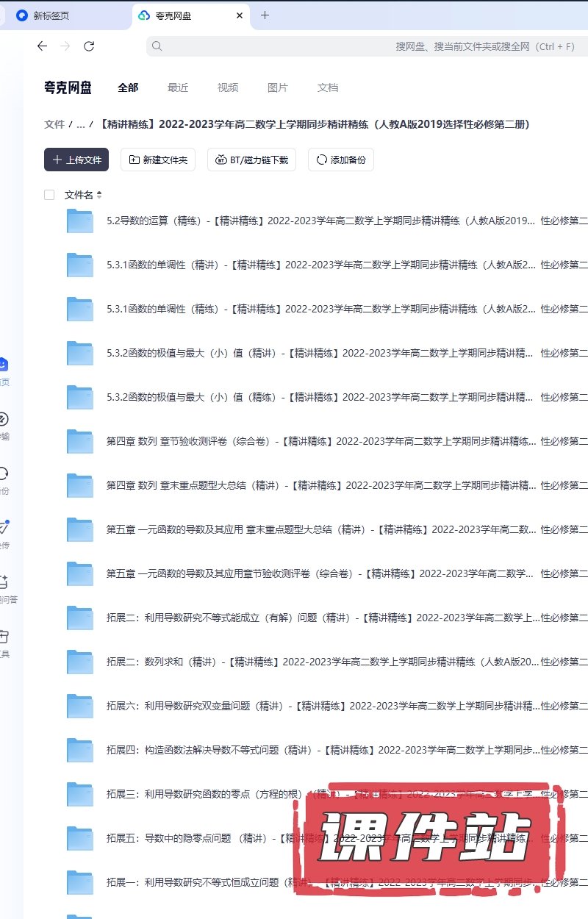The image size is (588, 919).
Task: Expand the collapsed '...' breadcrumb path
Action: pos(80,125)
